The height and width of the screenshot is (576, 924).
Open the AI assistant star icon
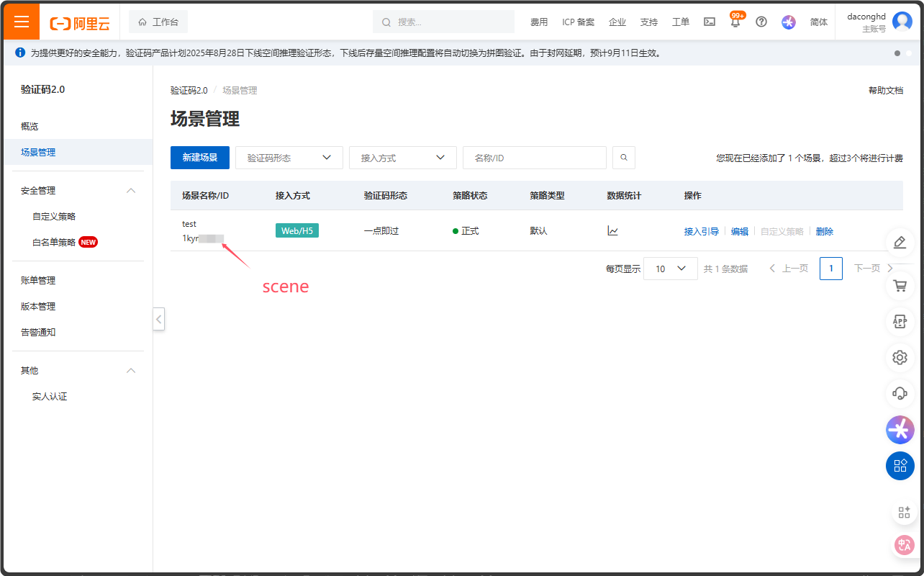coord(788,22)
